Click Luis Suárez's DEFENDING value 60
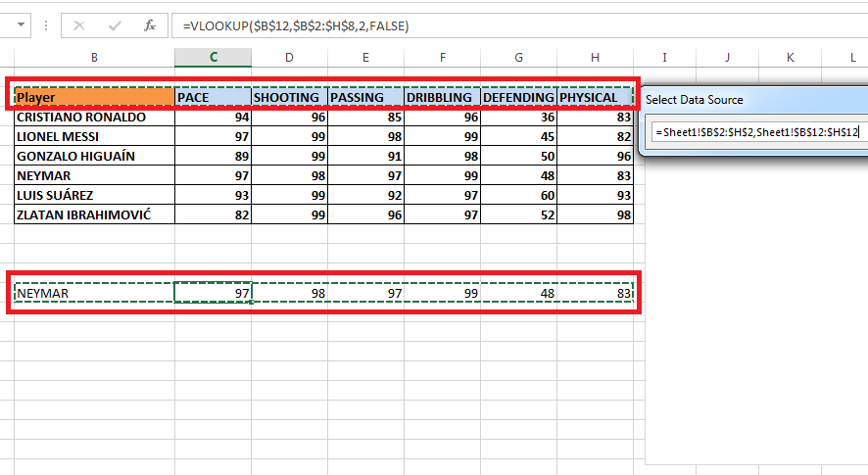Image resolution: width=868 pixels, height=475 pixels. (518, 195)
